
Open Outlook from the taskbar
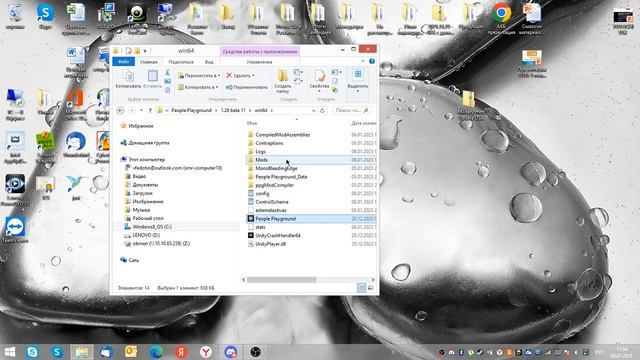click(131, 352)
